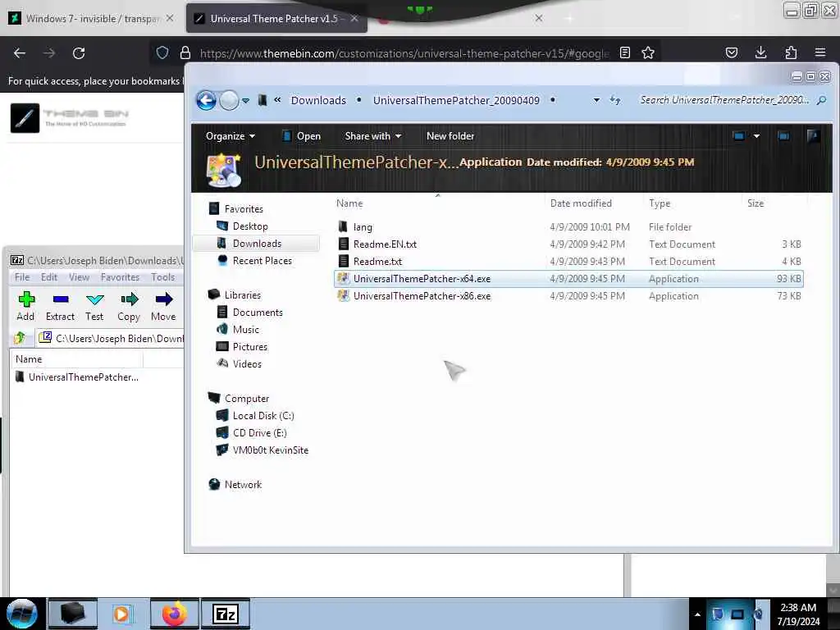
Task: Click the 7-Zip Extract button
Action: tap(60, 307)
